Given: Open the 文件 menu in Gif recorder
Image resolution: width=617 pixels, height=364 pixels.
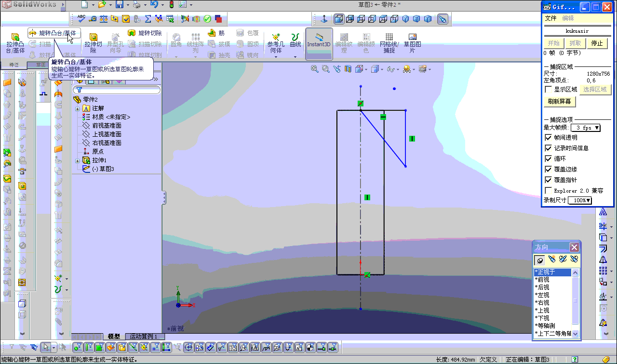Looking at the screenshot, I should coord(550,18).
